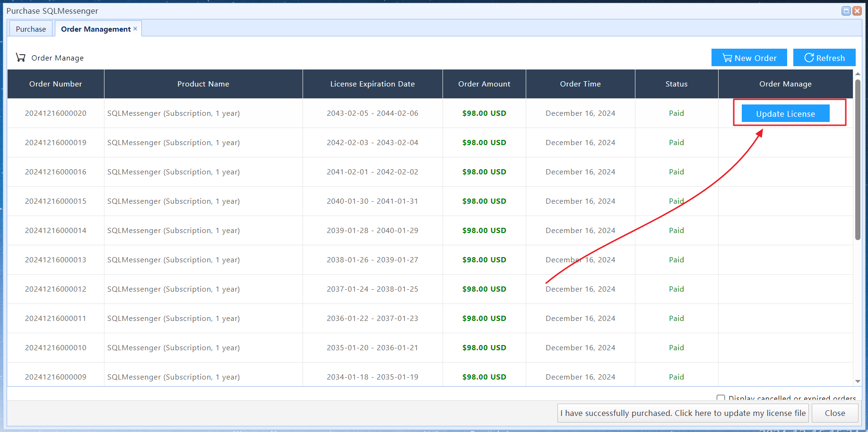Switch to the Purchase tab
This screenshot has width=868, height=432.
pos(31,29)
